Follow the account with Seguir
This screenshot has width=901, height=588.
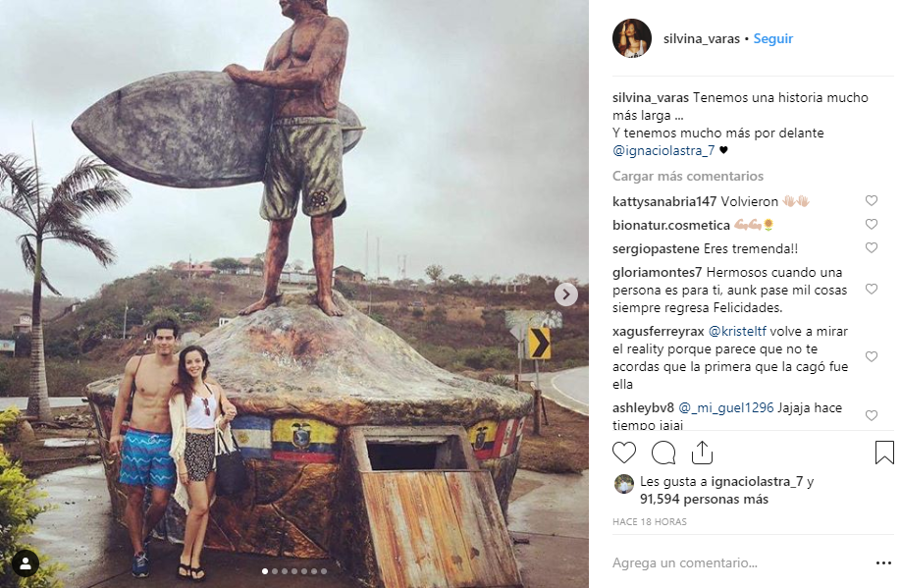coord(773,39)
